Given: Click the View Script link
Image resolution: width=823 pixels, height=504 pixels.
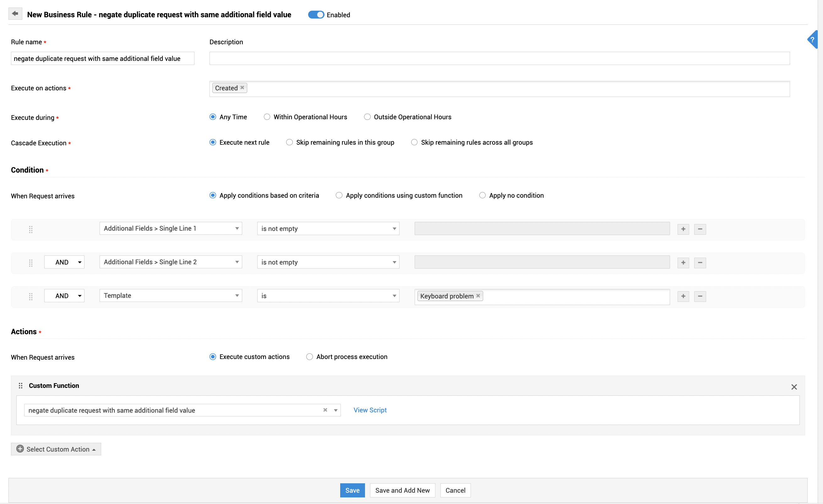Looking at the screenshot, I should coord(370,410).
